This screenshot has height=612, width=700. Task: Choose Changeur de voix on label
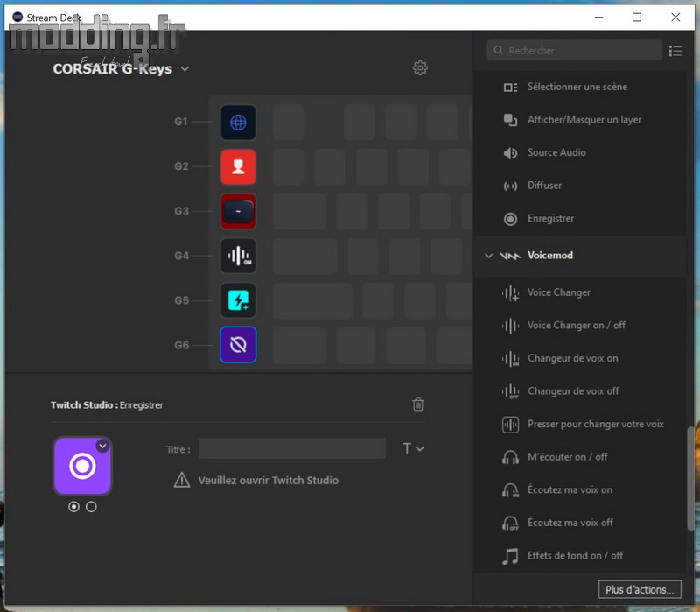pos(573,358)
